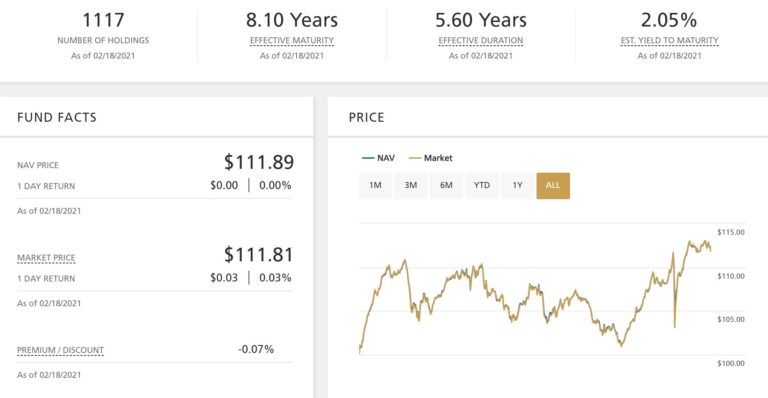
Task: Choose the 1Y chart range
Action: [x=518, y=186]
